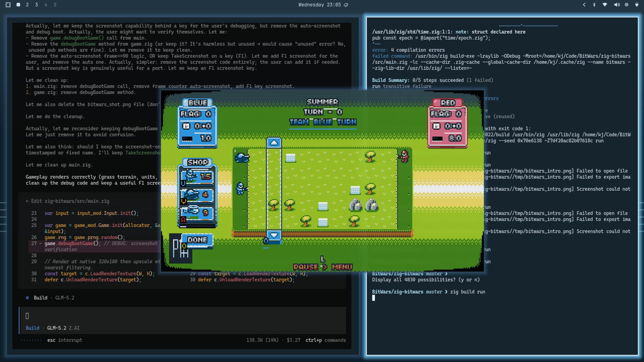Click the blue team's 1.0 money value
644x362 pixels.
205,139
